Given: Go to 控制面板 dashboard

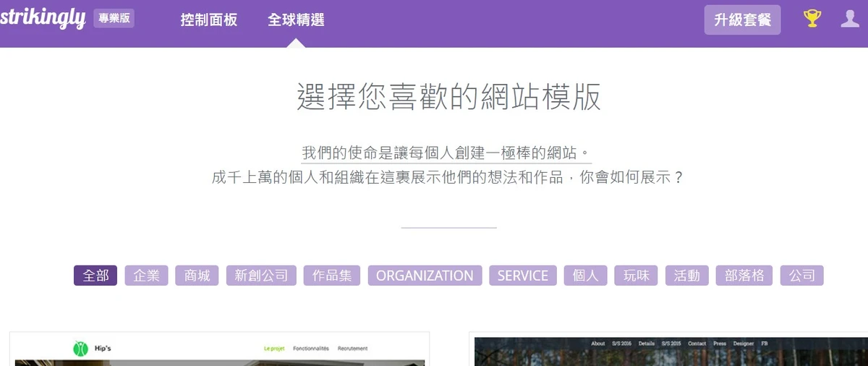Looking at the screenshot, I should 208,20.
